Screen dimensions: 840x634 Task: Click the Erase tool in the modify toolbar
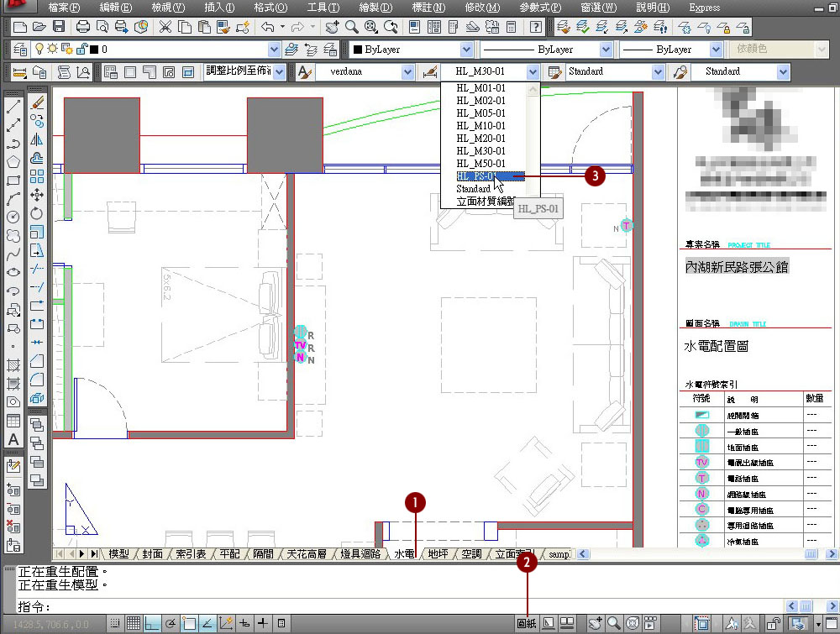pos(37,103)
